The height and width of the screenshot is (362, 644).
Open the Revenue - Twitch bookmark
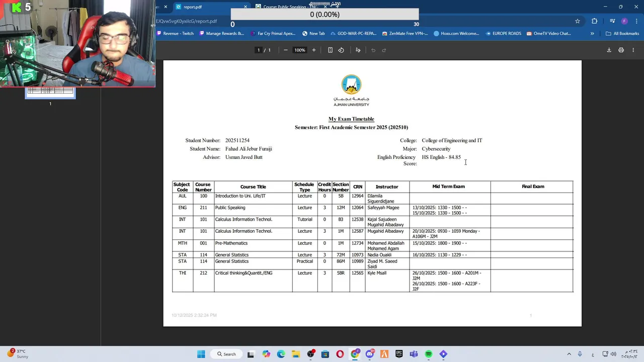coord(175,34)
